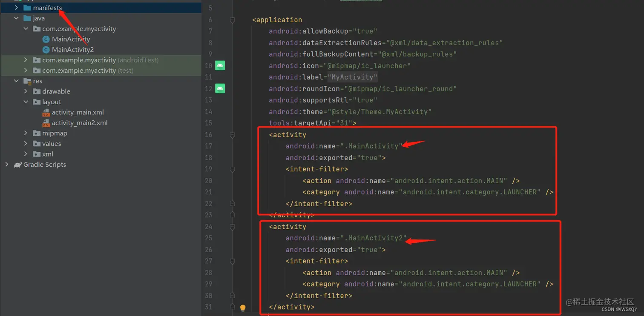This screenshot has height=316, width=644.
Task: Fold the intent-filter block at line 19
Action: pos(232,169)
